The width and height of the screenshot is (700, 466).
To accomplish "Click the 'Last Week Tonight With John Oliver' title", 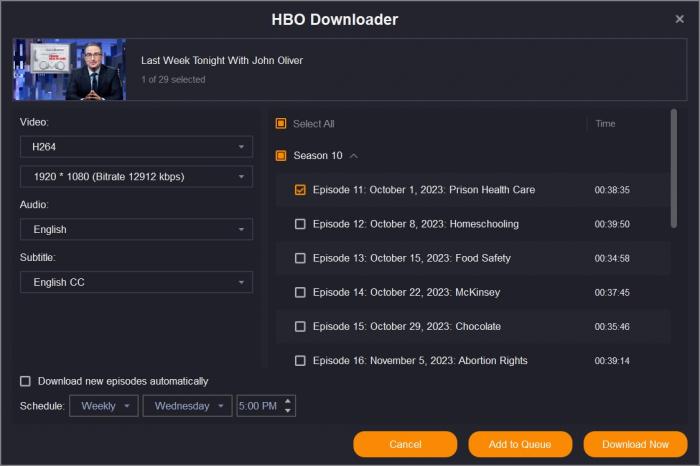I will tap(222, 60).
